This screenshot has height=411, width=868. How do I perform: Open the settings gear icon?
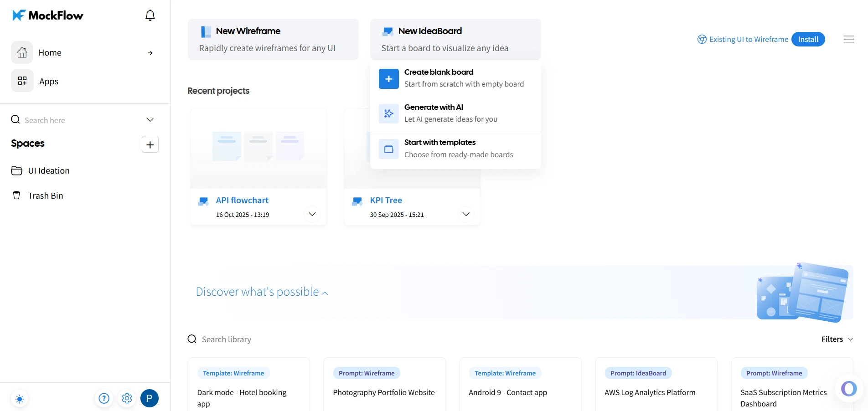click(127, 398)
